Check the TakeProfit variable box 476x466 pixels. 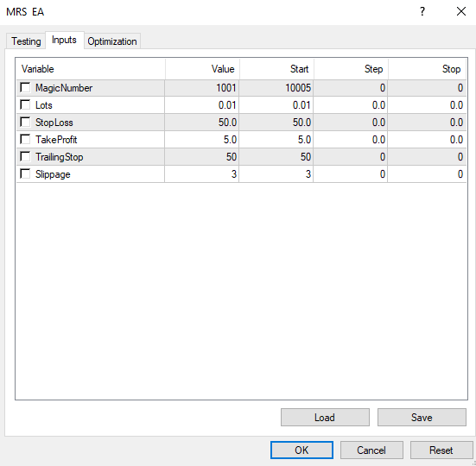point(25,139)
